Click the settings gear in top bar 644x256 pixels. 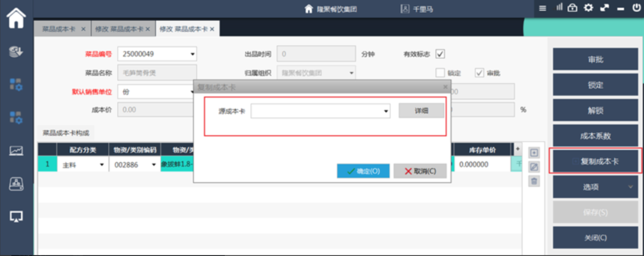pyautogui.click(x=589, y=8)
